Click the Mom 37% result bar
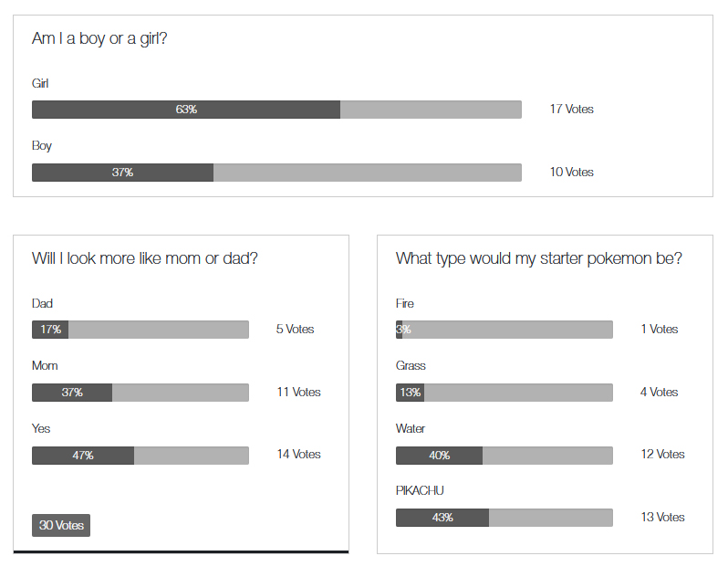The width and height of the screenshot is (728, 577). (140, 393)
